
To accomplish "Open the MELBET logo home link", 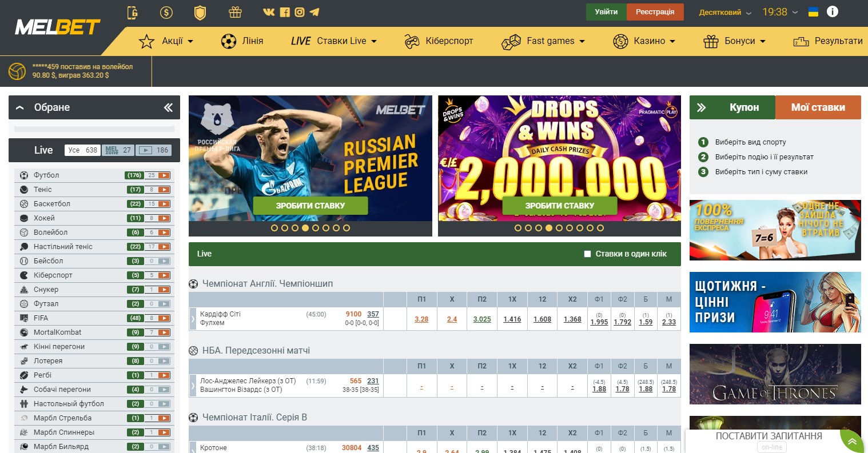I will (57, 27).
